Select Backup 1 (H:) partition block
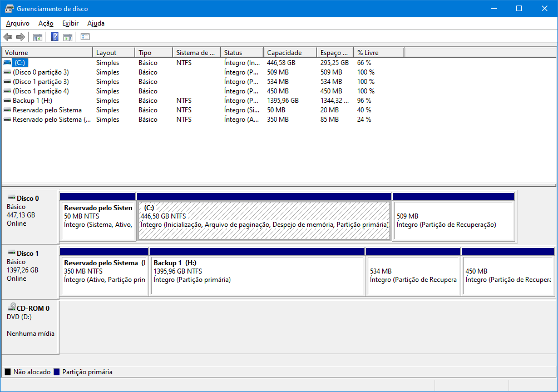The height and width of the screenshot is (392, 558). click(257, 272)
